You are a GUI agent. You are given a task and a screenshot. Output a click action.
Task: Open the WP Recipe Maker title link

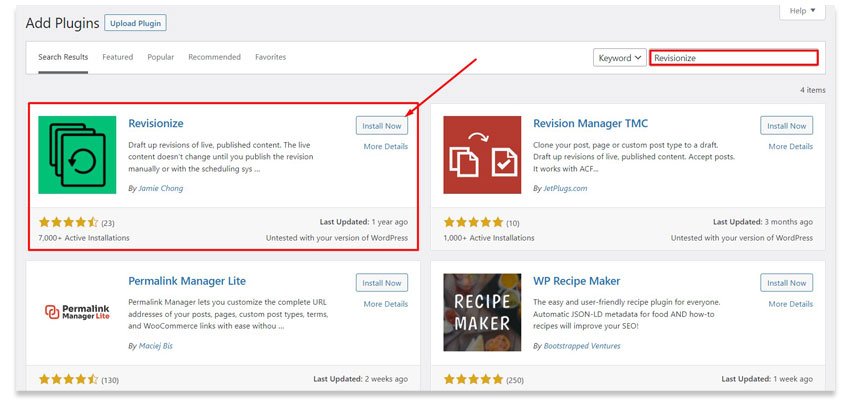pos(577,281)
